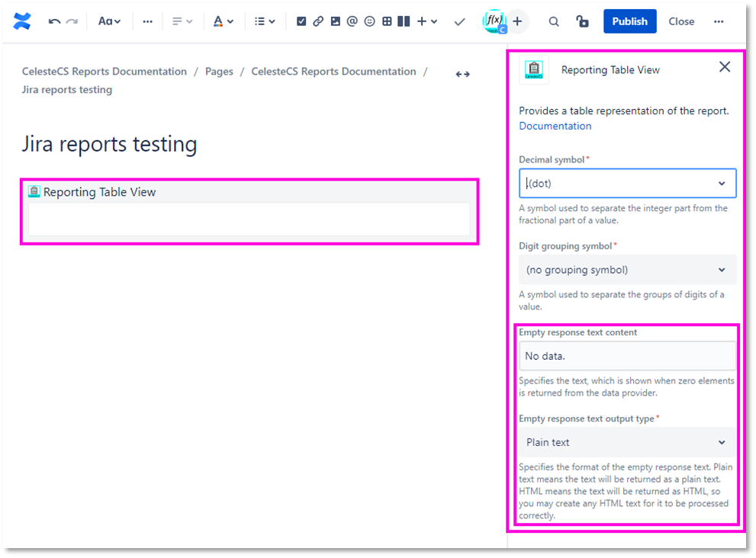Toggle page width arrows icon
Screen dimensions: 756x558
pos(463,74)
